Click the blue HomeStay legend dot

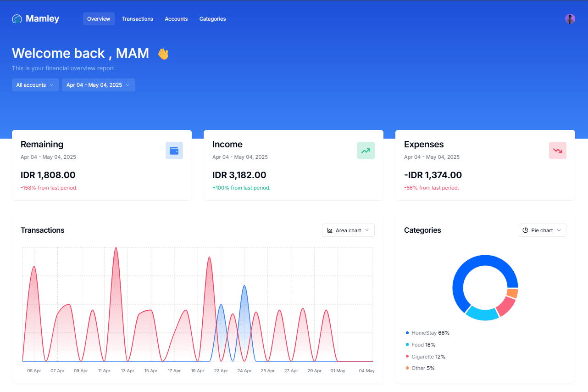[x=407, y=333]
